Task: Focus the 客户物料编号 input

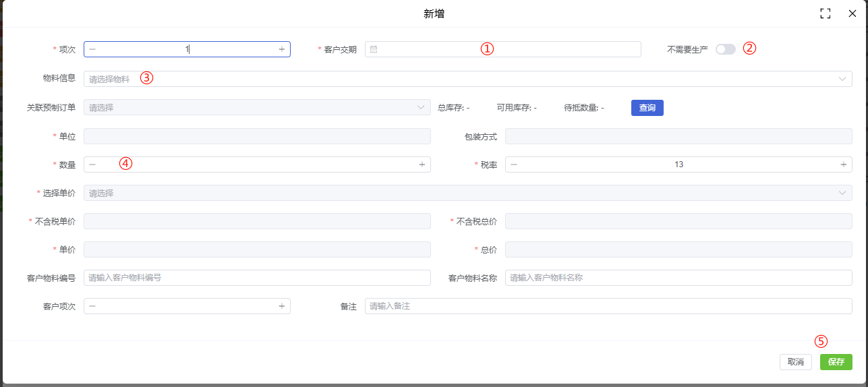Action: pos(257,278)
